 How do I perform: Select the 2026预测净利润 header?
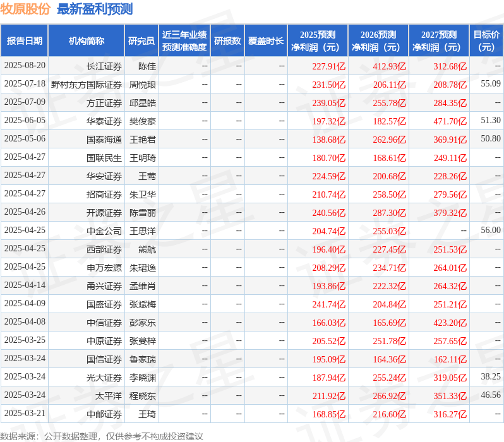coord(378,41)
